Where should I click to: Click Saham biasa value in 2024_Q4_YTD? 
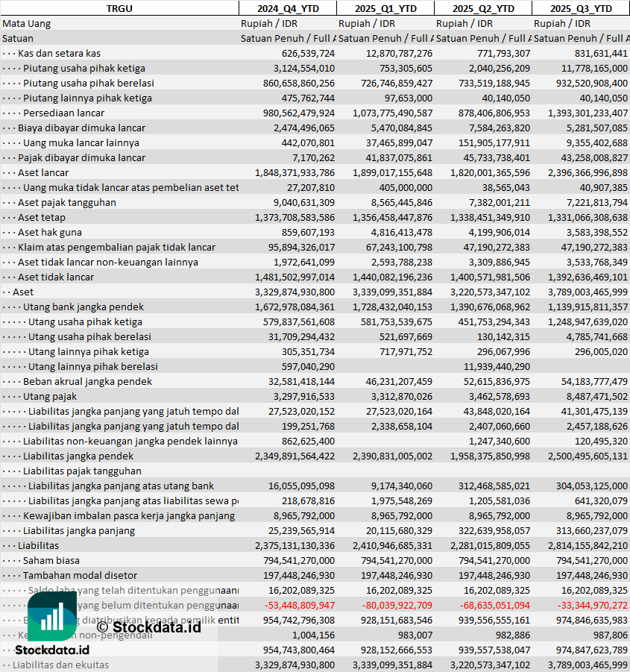click(x=299, y=561)
